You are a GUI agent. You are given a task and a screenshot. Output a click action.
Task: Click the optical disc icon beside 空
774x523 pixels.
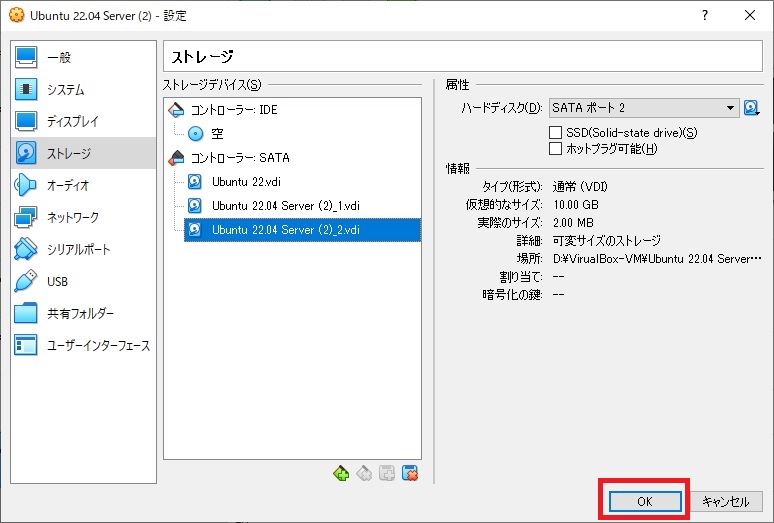click(195, 134)
